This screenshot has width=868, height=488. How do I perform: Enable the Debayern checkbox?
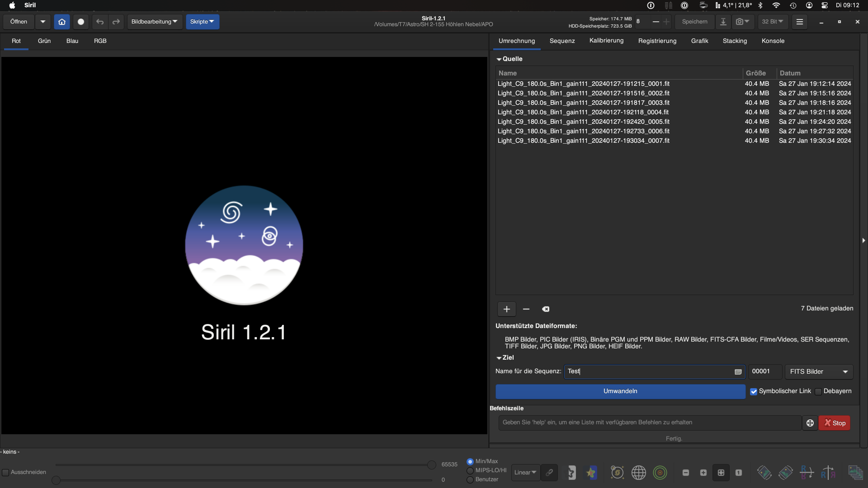818,392
